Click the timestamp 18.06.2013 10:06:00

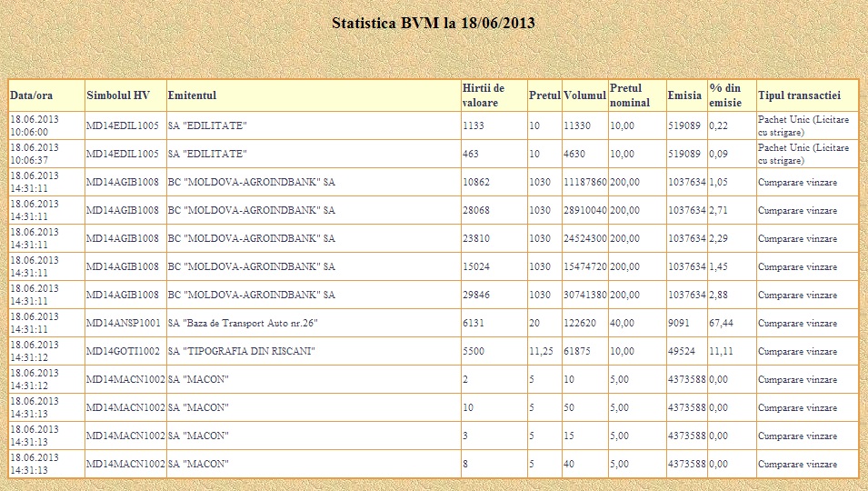[x=35, y=125]
